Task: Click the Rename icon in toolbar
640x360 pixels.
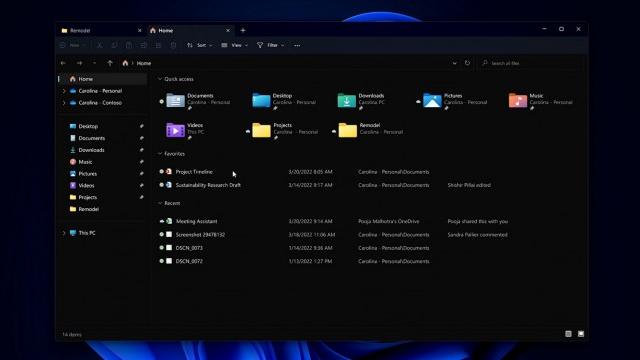Action: [144, 45]
